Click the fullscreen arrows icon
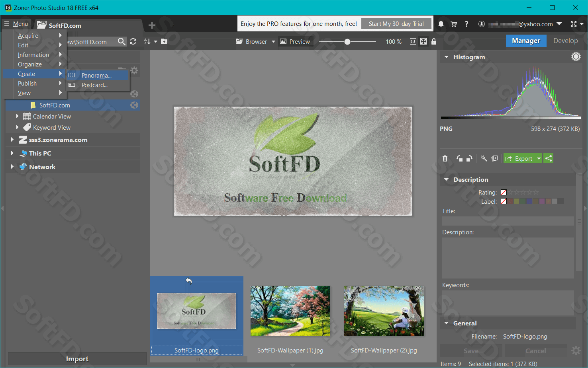588x368 pixels. point(574,24)
